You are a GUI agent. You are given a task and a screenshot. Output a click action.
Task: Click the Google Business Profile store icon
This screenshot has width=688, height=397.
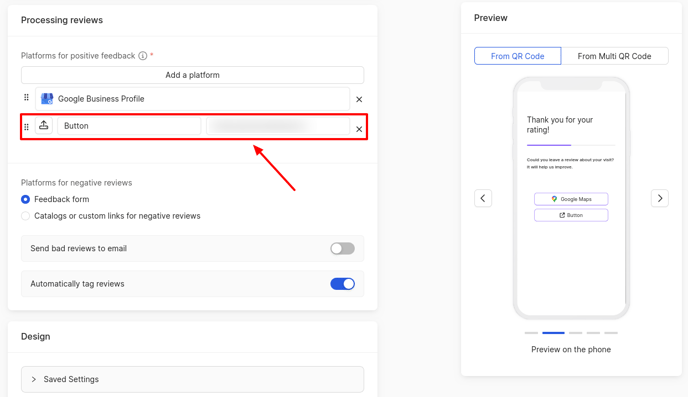[x=47, y=99]
